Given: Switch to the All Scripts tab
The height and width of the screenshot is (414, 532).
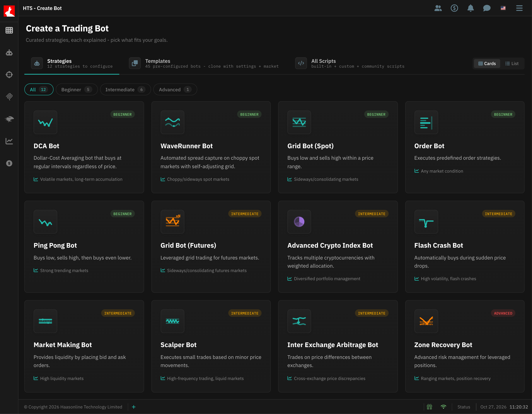Looking at the screenshot, I should click(x=349, y=63).
